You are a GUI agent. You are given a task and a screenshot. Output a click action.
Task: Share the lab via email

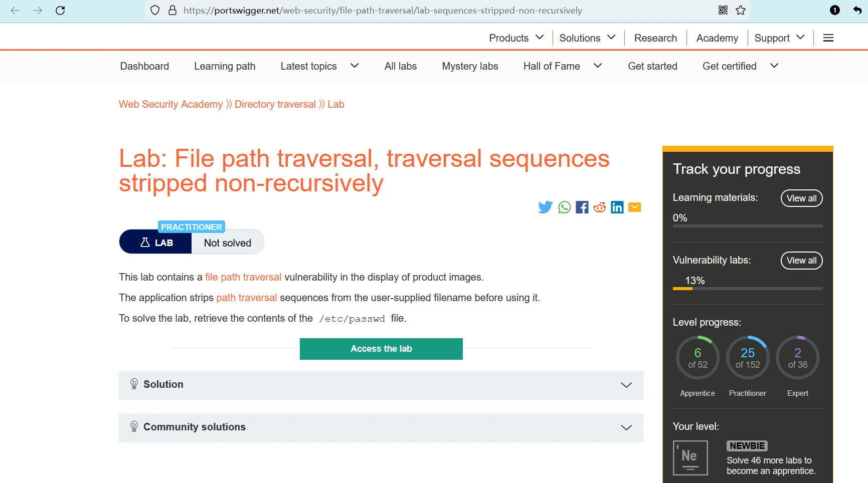[635, 207]
